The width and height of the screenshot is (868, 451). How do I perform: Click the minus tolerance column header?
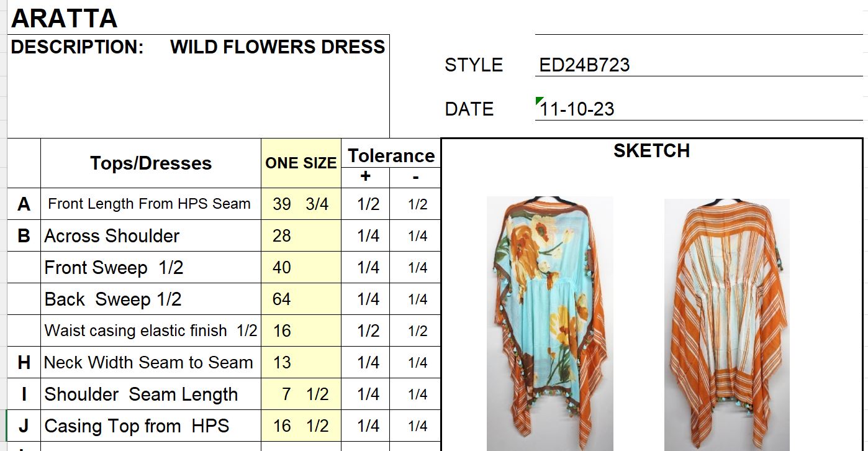coord(415,177)
